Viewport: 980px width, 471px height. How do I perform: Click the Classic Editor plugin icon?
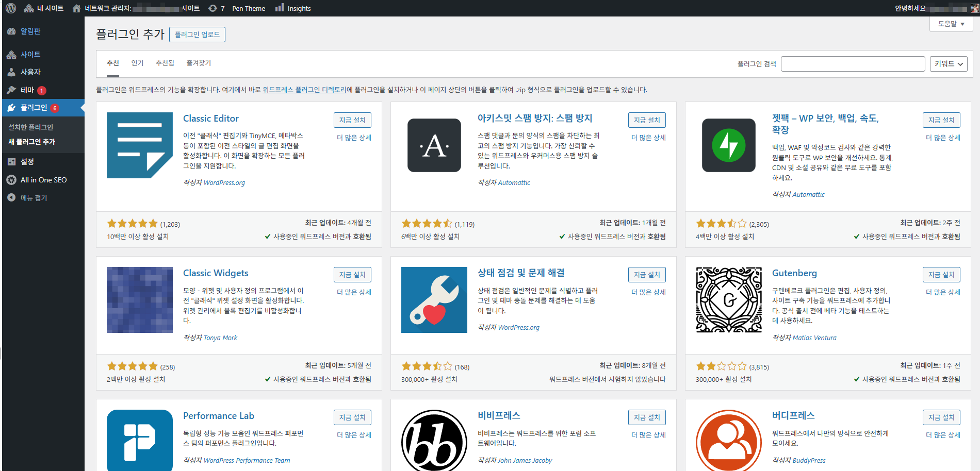click(140, 145)
